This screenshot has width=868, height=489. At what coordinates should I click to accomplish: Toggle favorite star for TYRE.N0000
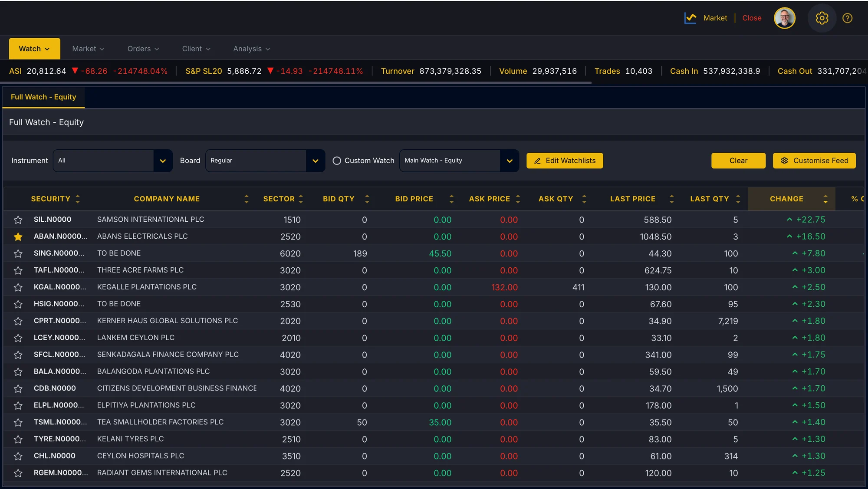point(18,440)
